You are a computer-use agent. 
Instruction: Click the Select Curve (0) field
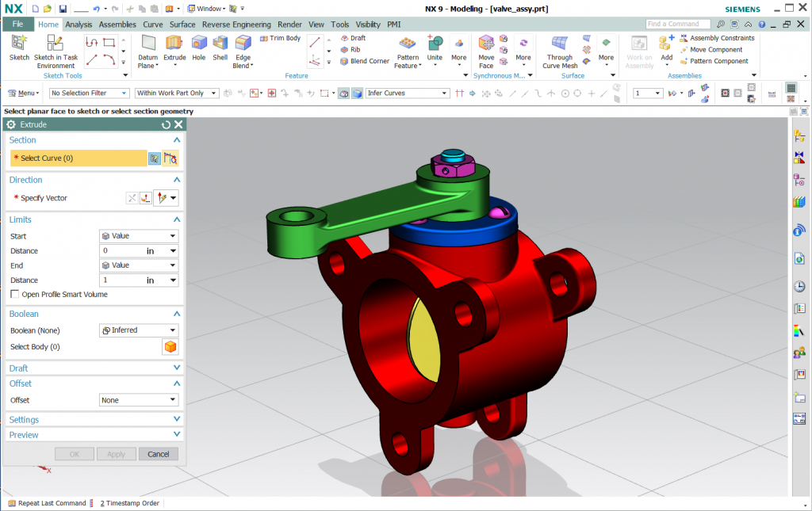79,158
